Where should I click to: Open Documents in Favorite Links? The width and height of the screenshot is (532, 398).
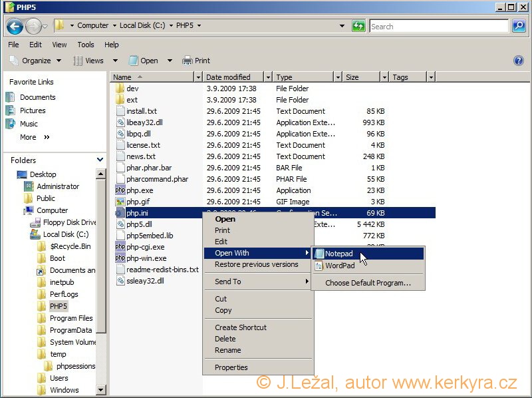[x=37, y=97]
